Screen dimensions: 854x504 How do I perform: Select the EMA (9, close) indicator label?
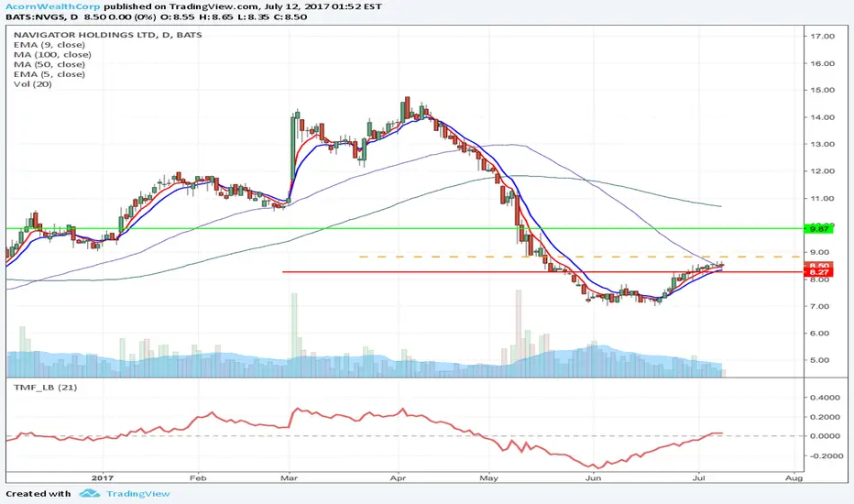tap(49, 45)
